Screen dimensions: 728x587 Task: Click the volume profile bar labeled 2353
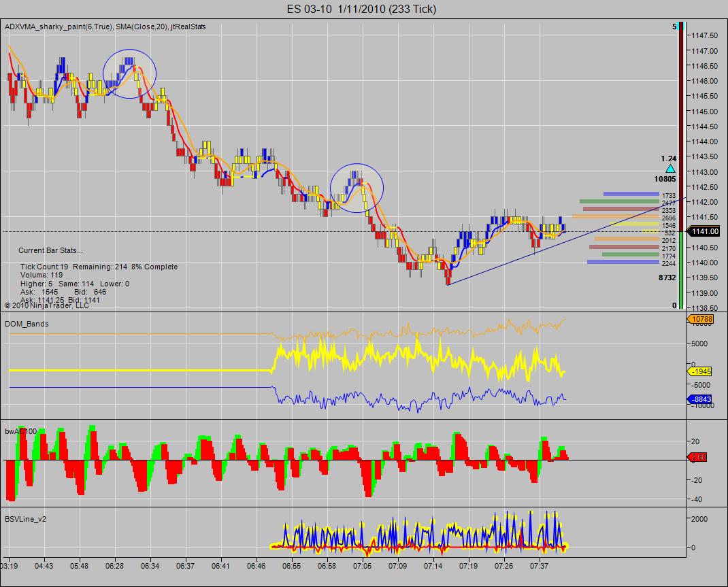point(621,209)
